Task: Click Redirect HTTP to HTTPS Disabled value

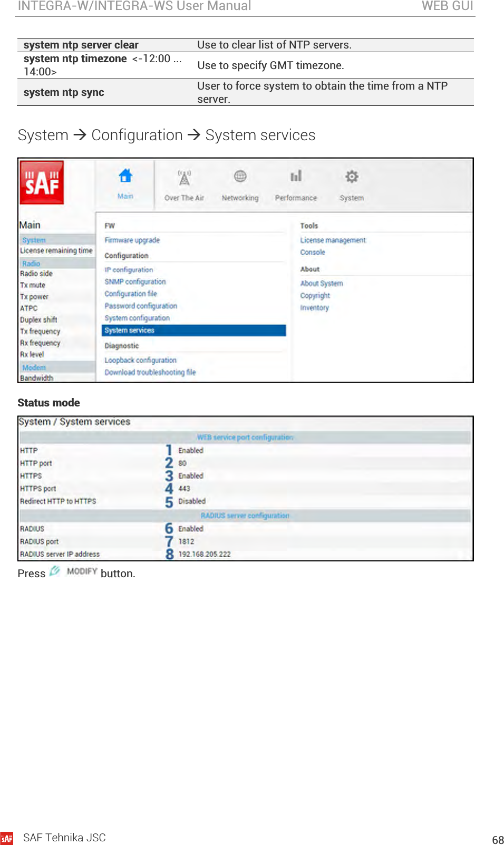Action: [x=192, y=501]
